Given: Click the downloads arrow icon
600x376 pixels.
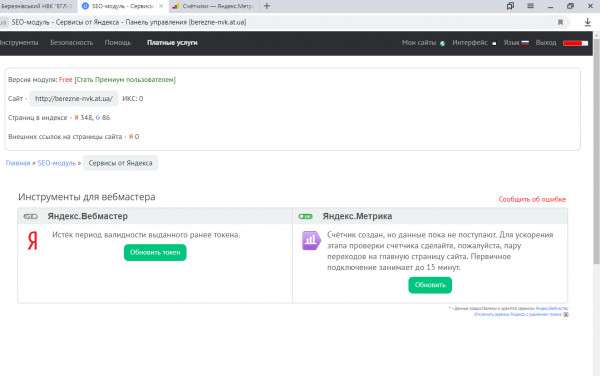Looking at the screenshot, I should coord(588,22).
